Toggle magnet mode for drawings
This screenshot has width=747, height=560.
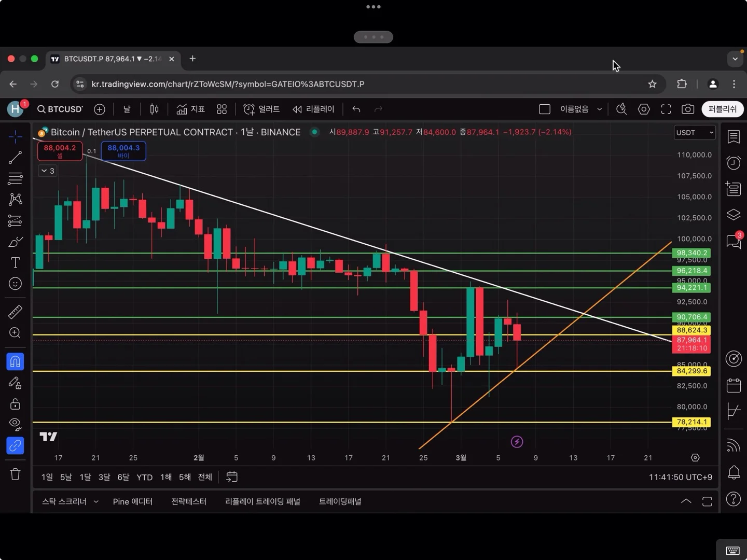click(15, 361)
